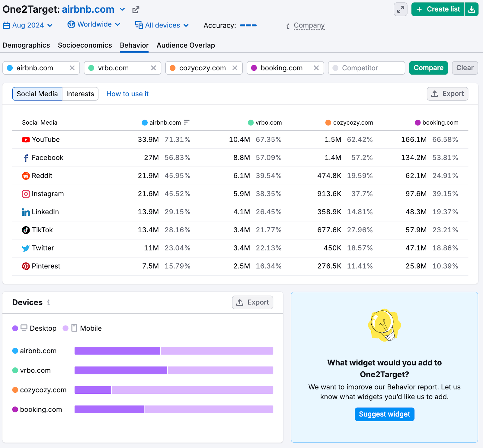Open the Aug 2024 date selector
Image resolution: width=483 pixels, height=448 pixels.
tap(28, 25)
